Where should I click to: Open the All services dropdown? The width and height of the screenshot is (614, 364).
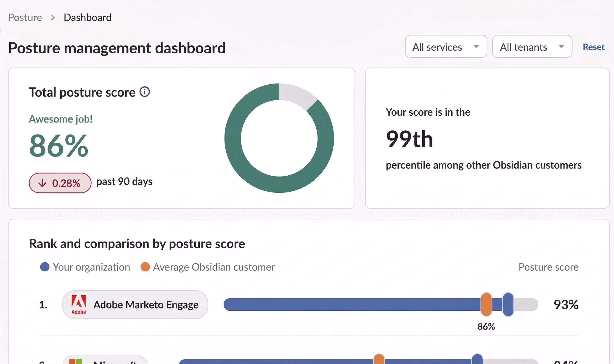446,46
